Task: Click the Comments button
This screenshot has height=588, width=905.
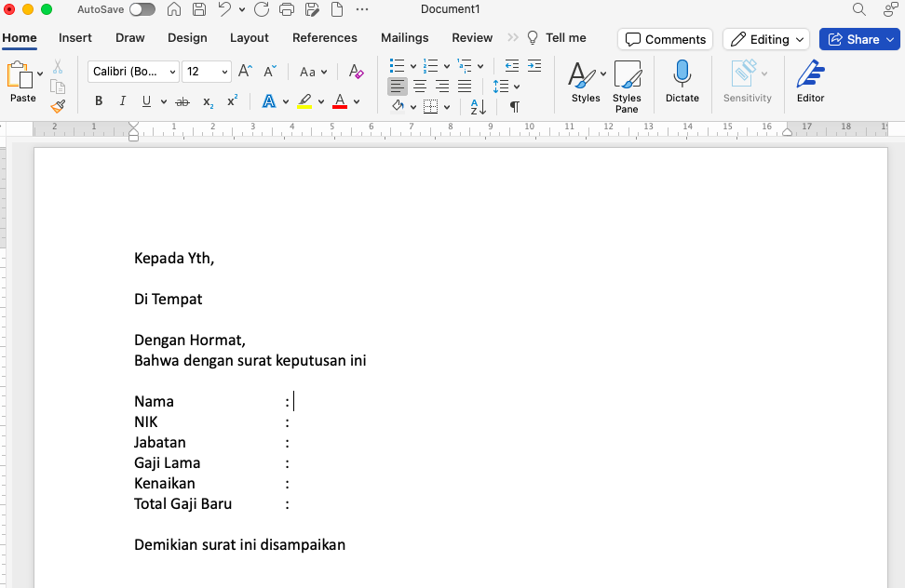Action: point(665,39)
